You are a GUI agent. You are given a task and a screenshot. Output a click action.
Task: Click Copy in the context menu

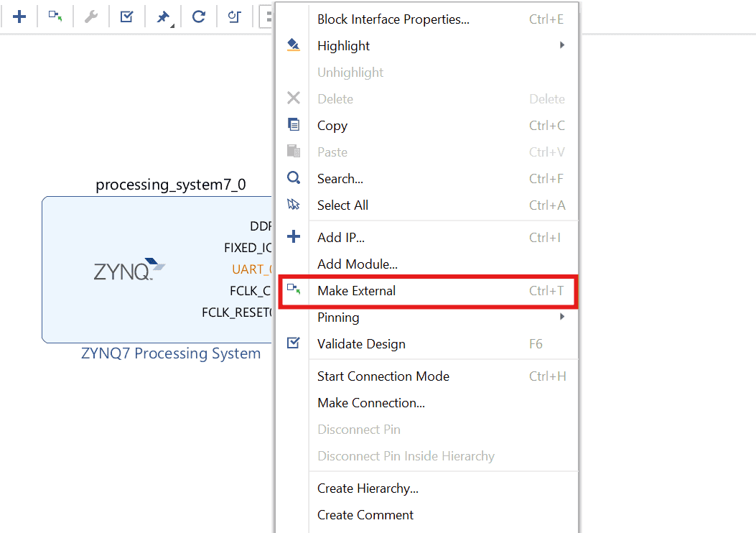pyautogui.click(x=332, y=126)
